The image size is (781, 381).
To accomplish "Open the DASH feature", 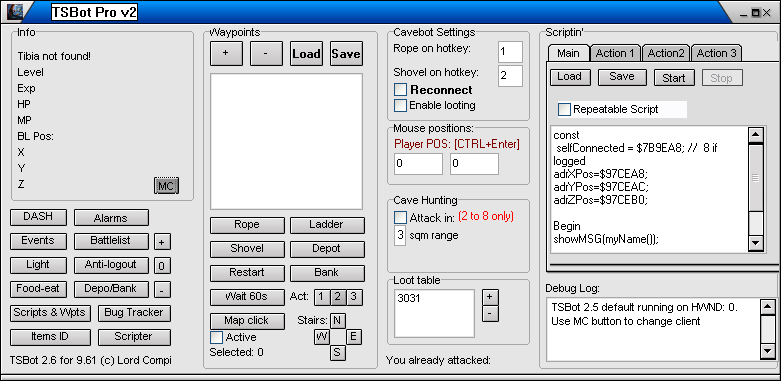I will coord(38,217).
